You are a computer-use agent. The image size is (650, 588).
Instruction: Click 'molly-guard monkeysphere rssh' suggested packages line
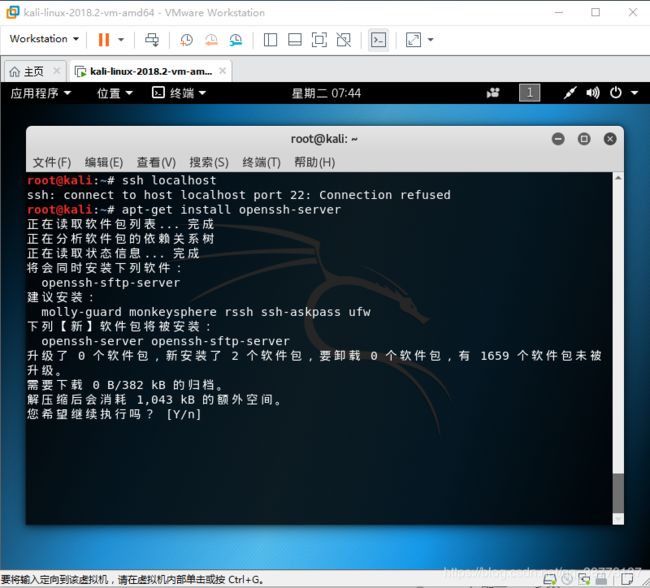point(206,312)
